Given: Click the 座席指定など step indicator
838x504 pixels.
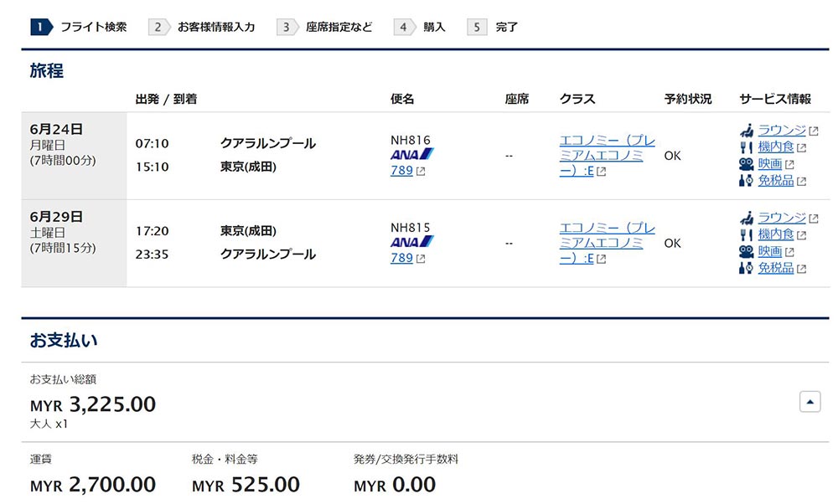Looking at the screenshot, I should coord(339,26).
